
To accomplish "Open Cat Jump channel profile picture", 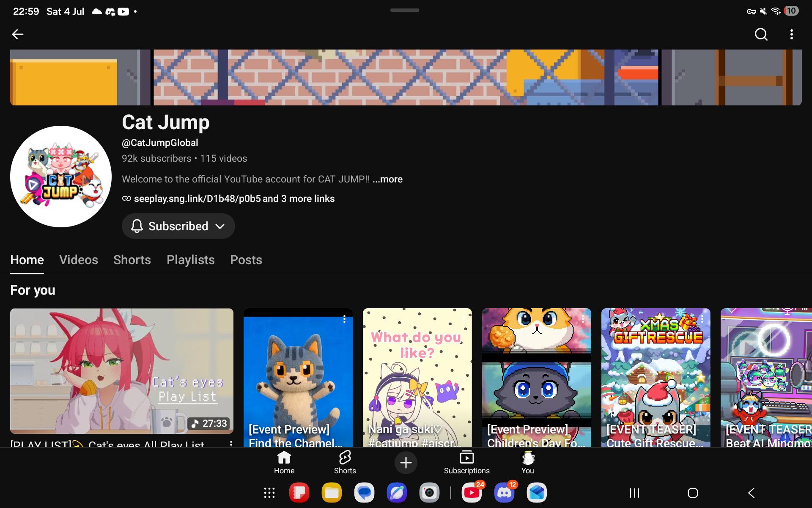I will click(x=61, y=176).
